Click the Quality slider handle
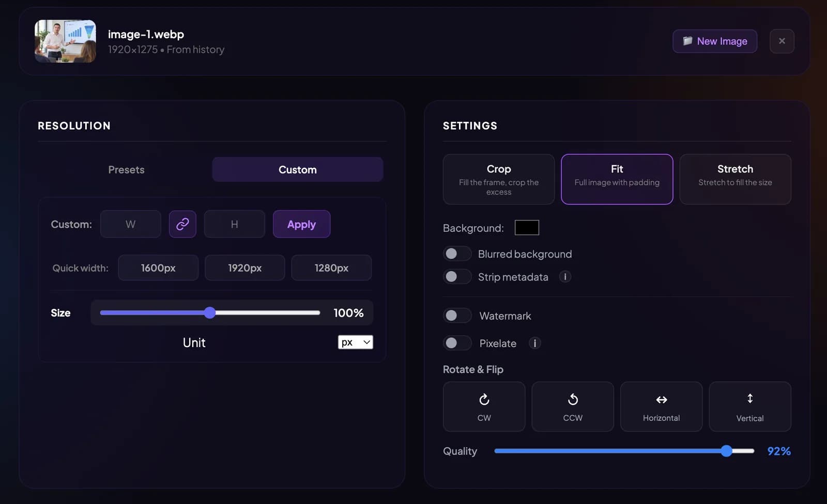Screen dimensions: 827x504 726,451
